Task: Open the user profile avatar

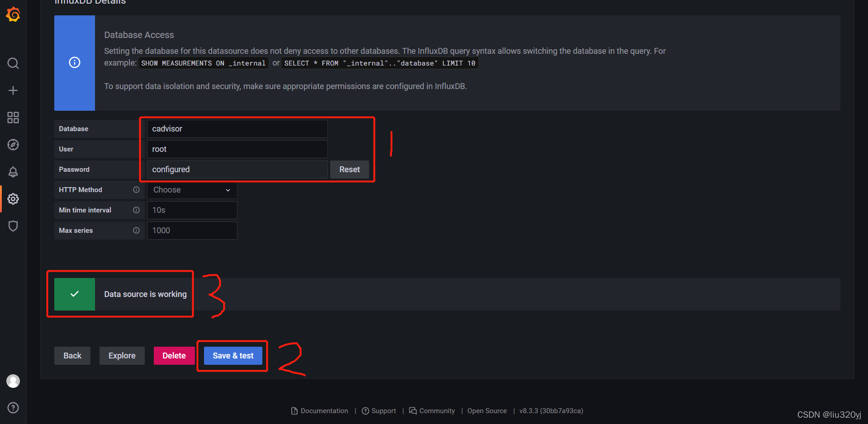Action: (13, 381)
